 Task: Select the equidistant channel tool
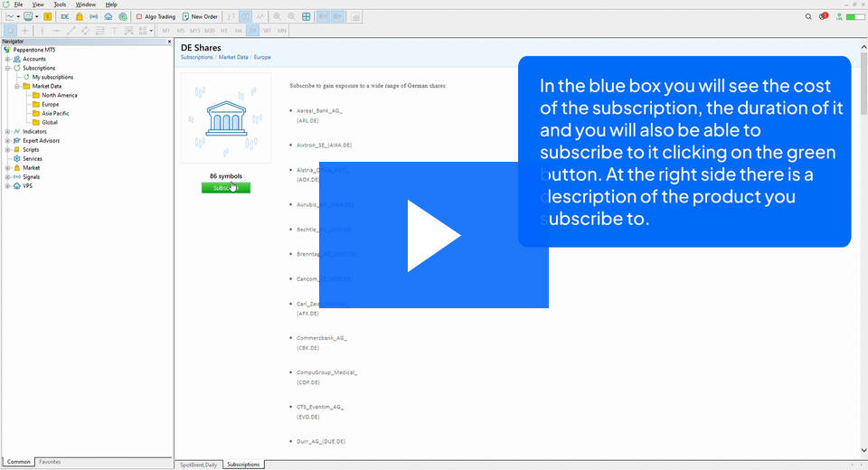tap(85, 31)
